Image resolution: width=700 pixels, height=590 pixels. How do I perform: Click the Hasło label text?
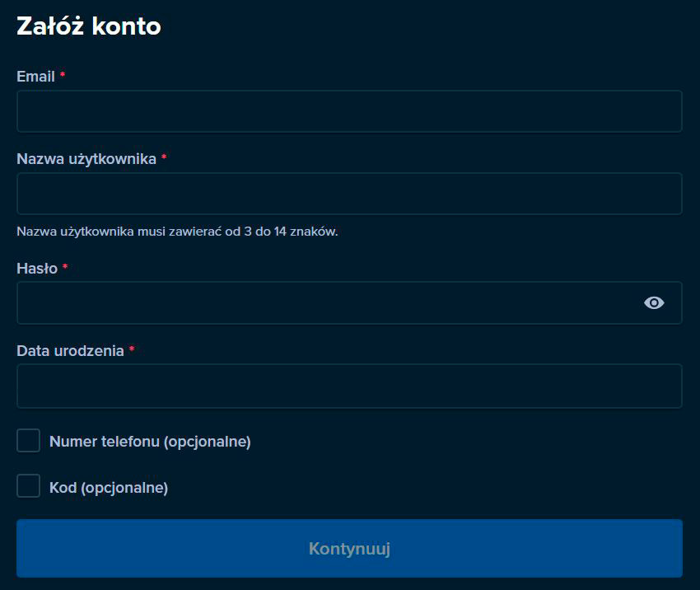click(x=37, y=269)
